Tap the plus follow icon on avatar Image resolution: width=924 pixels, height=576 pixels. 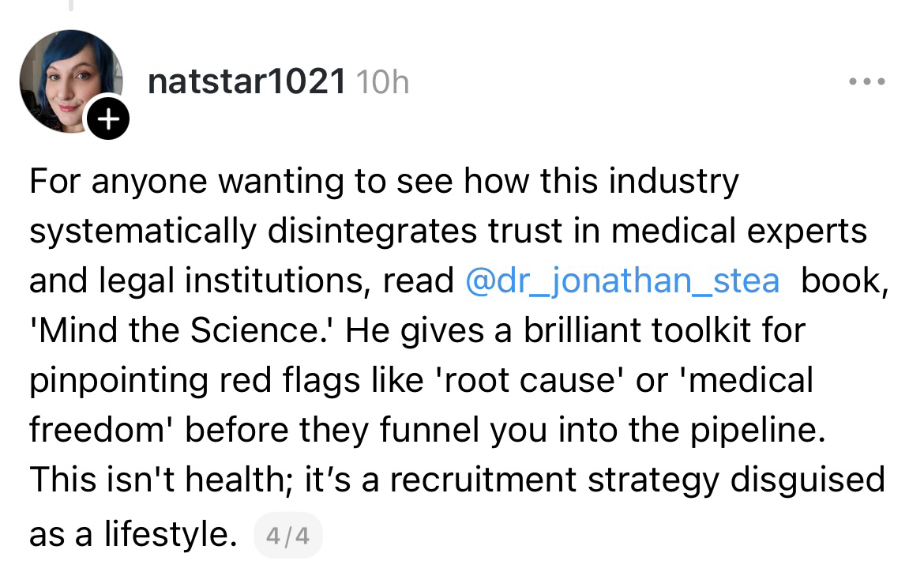coord(109,121)
